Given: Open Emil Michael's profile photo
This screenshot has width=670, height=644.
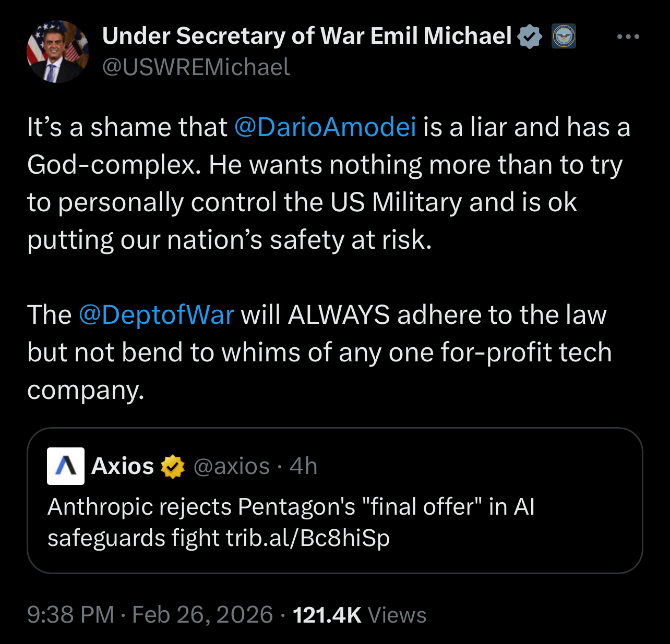Looking at the screenshot, I should tap(58, 52).
